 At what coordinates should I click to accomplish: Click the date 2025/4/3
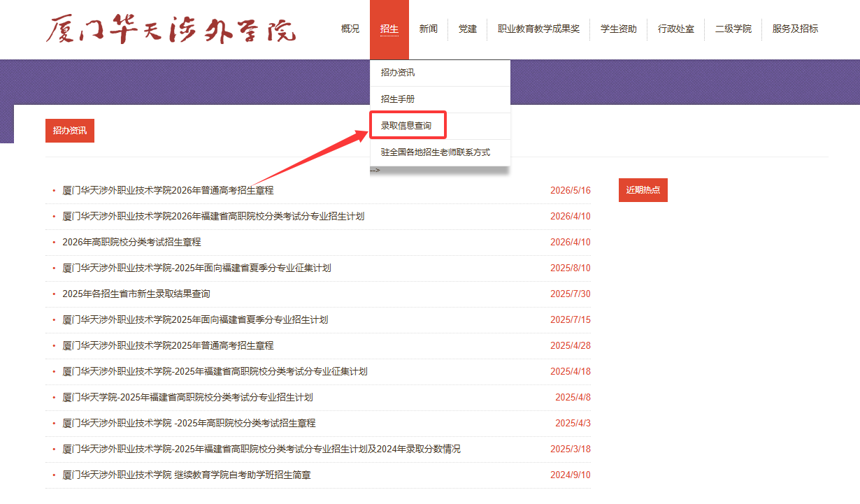point(573,423)
